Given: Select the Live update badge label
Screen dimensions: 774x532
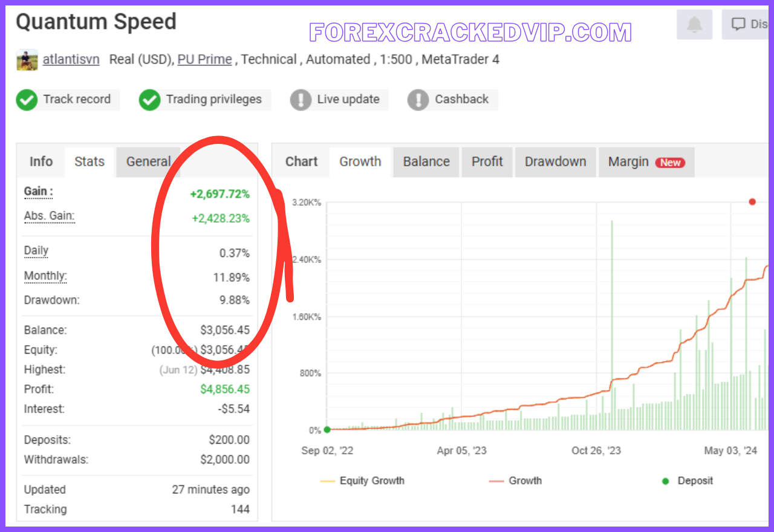Looking at the screenshot, I should click(x=348, y=99).
